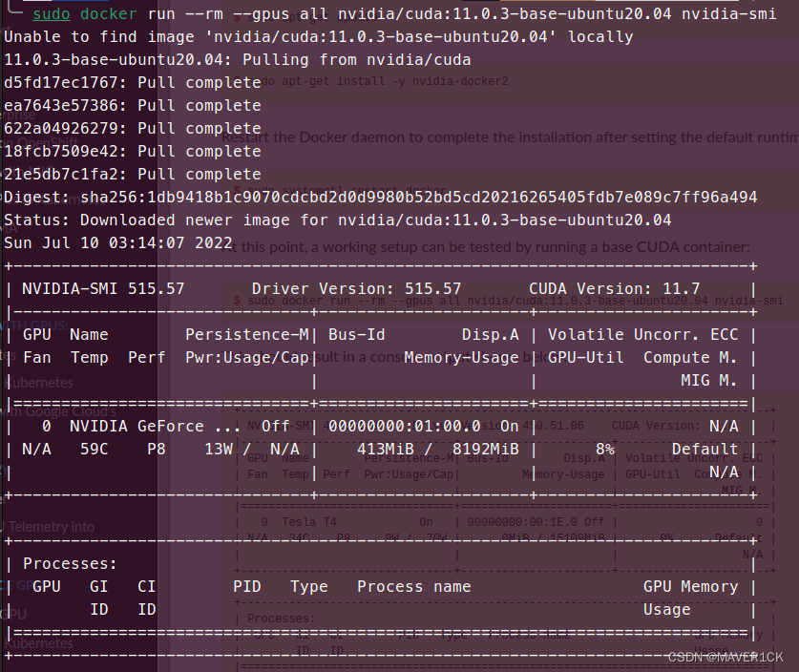Image resolution: width=799 pixels, height=672 pixels.
Task: Click the compute mode 'Default'
Action: [x=704, y=450]
